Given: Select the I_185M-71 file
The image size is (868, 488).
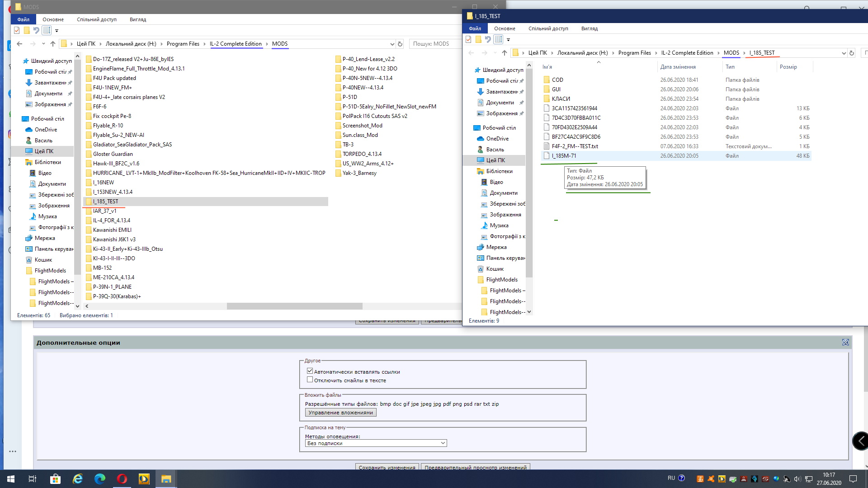Looking at the screenshot, I should (564, 156).
